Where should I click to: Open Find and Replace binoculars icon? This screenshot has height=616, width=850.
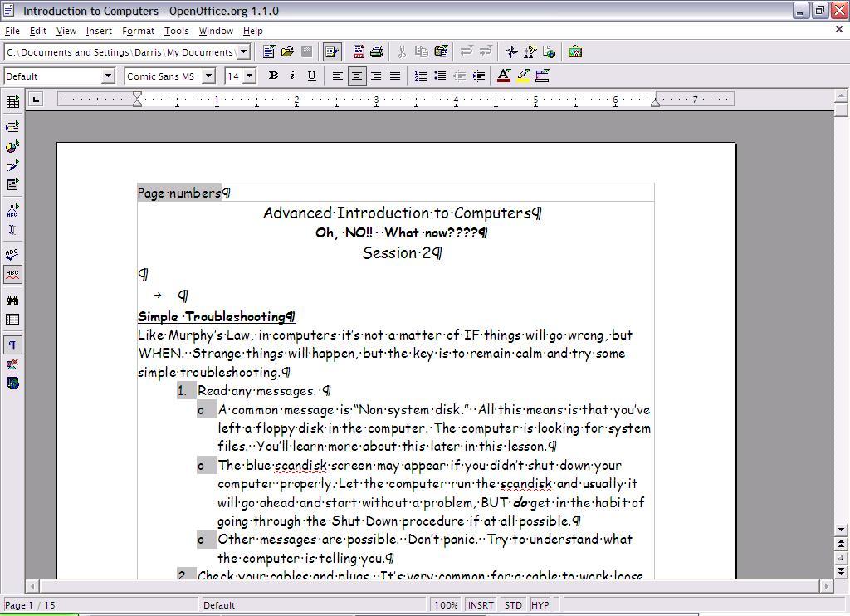coord(12,300)
